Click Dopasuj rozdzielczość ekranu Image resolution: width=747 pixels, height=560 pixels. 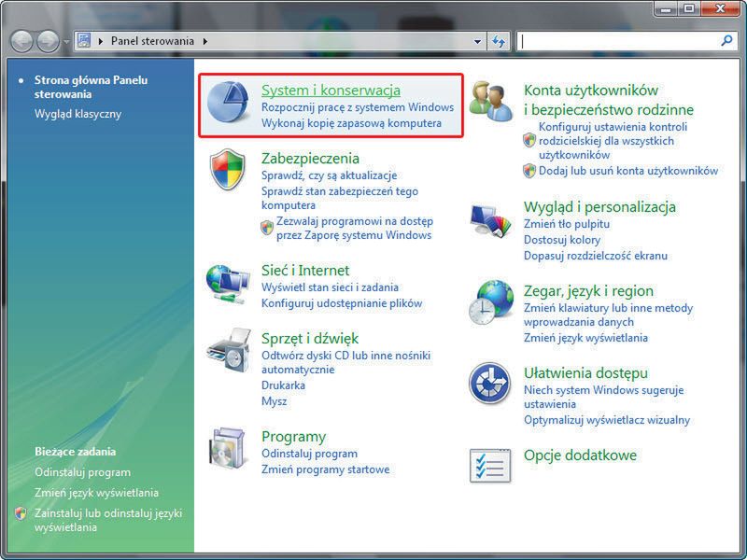click(x=596, y=256)
